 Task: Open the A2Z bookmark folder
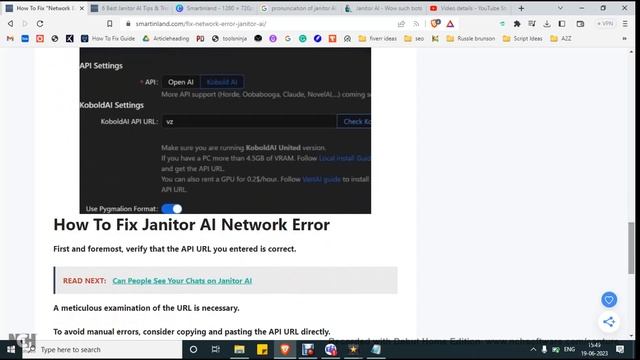pos(561,38)
